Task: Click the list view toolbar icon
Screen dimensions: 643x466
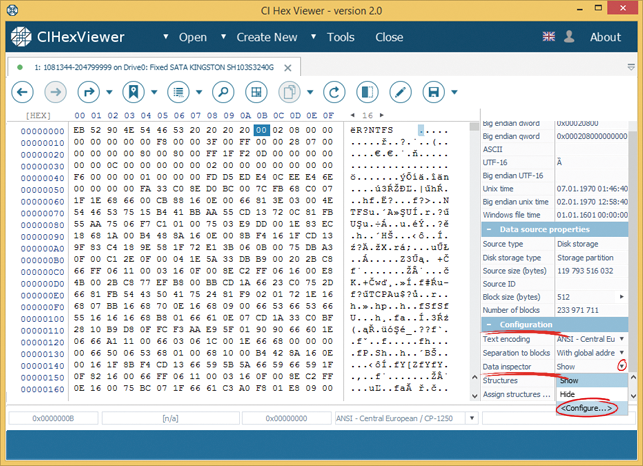Action: click(178, 92)
